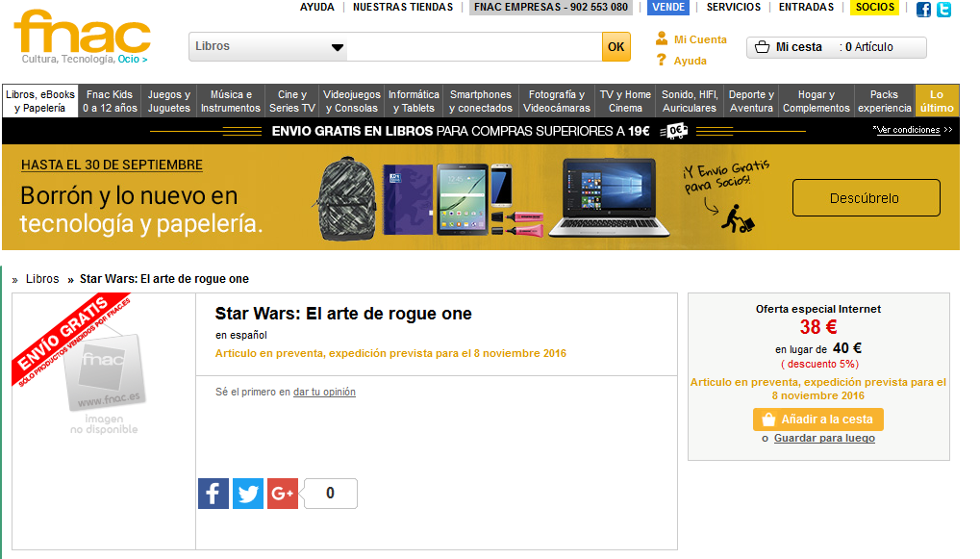Open Mi cesta basket button
The width and height of the screenshot is (980, 559).
tap(837, 47)
